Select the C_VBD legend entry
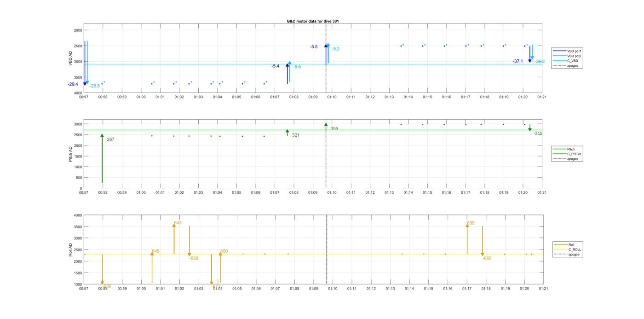 568,61
